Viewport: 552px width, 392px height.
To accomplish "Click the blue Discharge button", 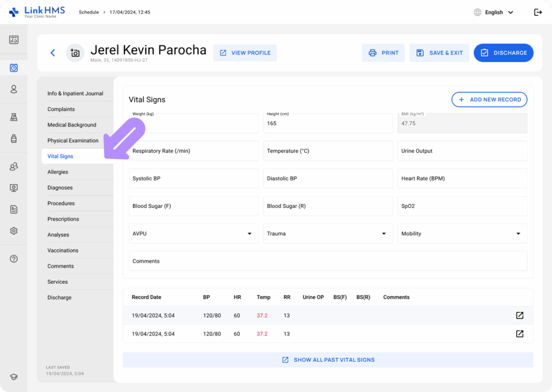I will coord(503,53).
